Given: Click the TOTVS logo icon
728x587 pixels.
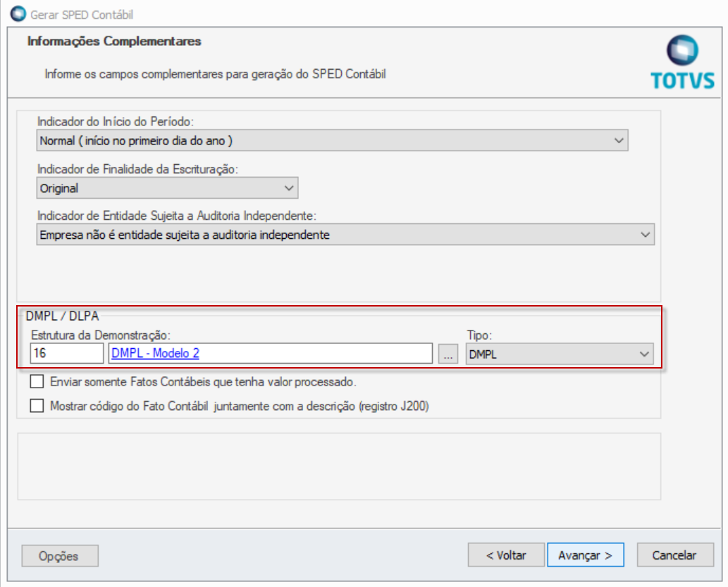Looking at the screenshot, I should pyautogui.click(x=682, y=62).
